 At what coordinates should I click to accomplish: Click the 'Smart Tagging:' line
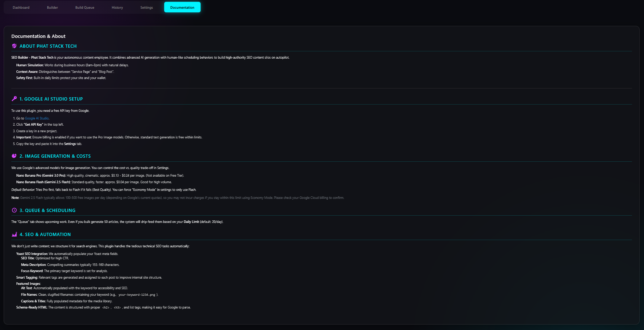[89, 278]
